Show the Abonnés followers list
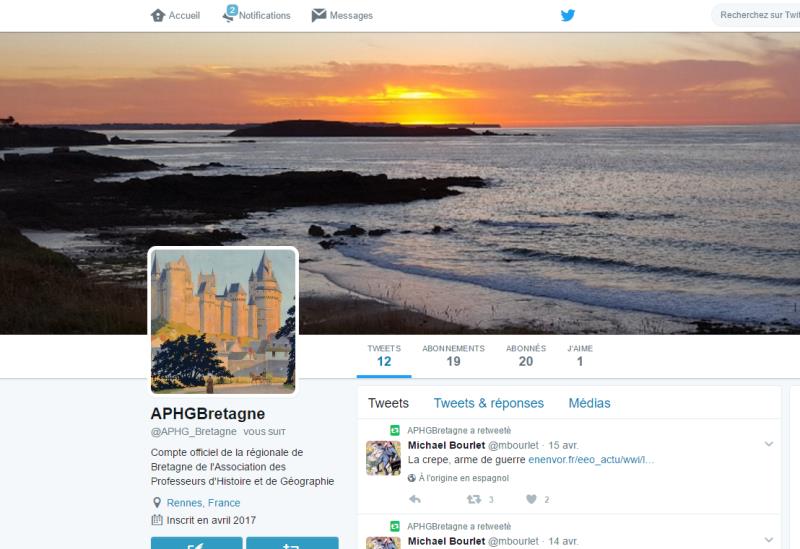Image resolution: width=800 pixels, height=549 pixels. (x=526, y=355)
